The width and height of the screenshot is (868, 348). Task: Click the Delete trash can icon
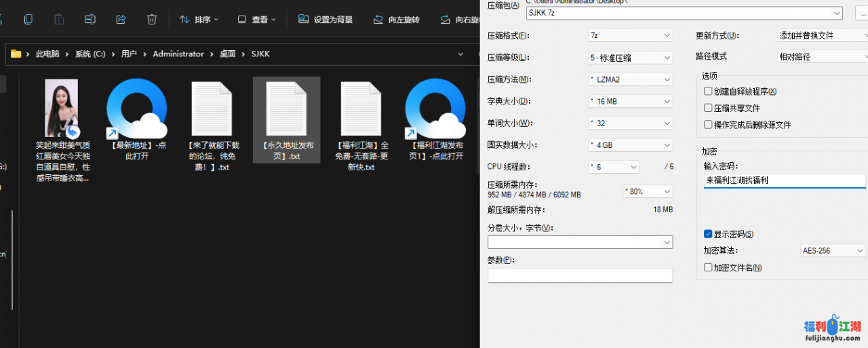point(152,20)
